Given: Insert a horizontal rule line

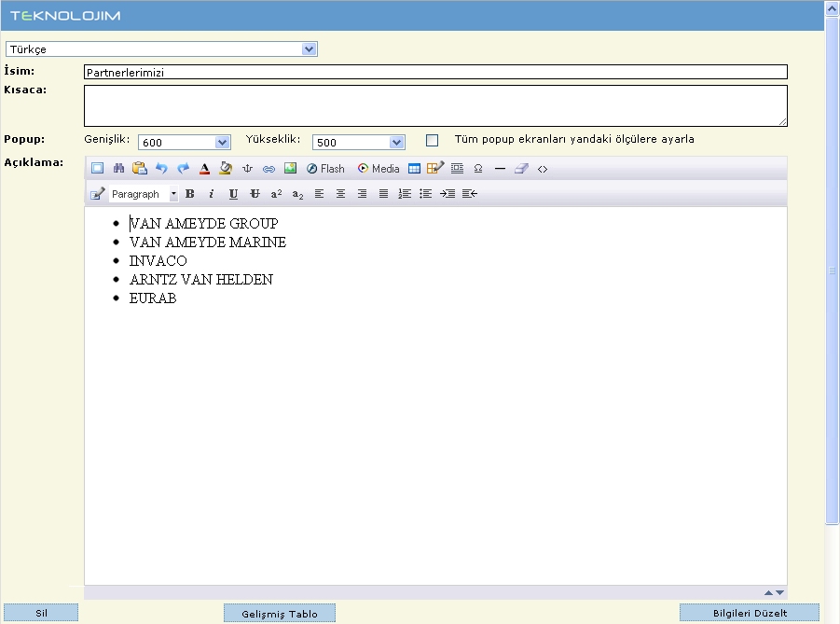Looking at the screenshot, I should tap(500, 168).
